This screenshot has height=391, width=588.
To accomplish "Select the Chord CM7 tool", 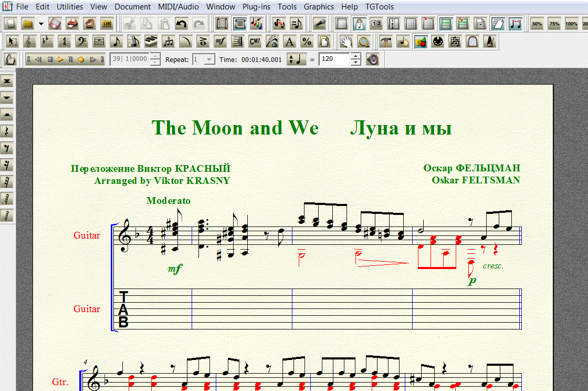I will [255, 42].
